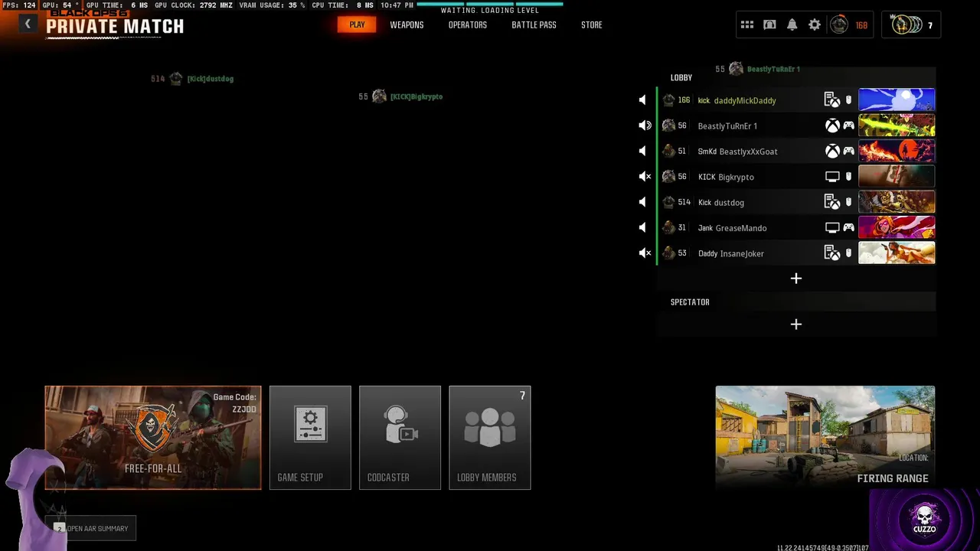Toggle mute for daddyMickDaddy
This screenshot has width=980, height=551.
643,100
